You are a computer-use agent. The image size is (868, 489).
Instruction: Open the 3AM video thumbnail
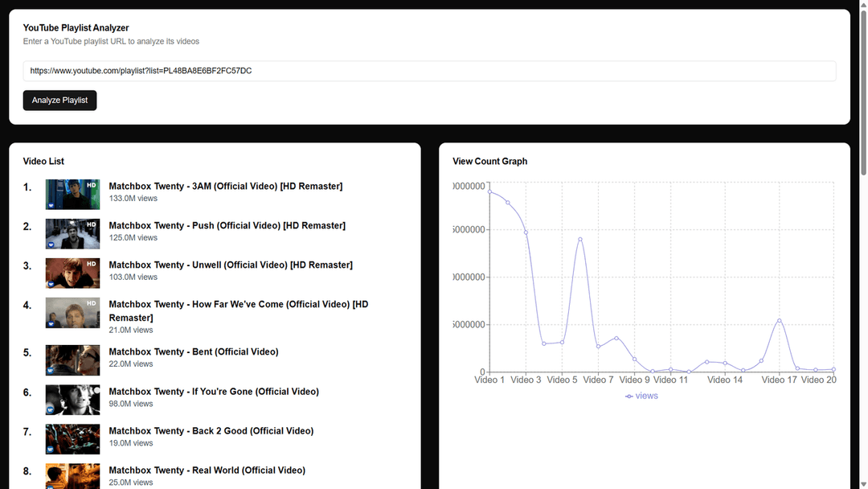tap(72, 194)
